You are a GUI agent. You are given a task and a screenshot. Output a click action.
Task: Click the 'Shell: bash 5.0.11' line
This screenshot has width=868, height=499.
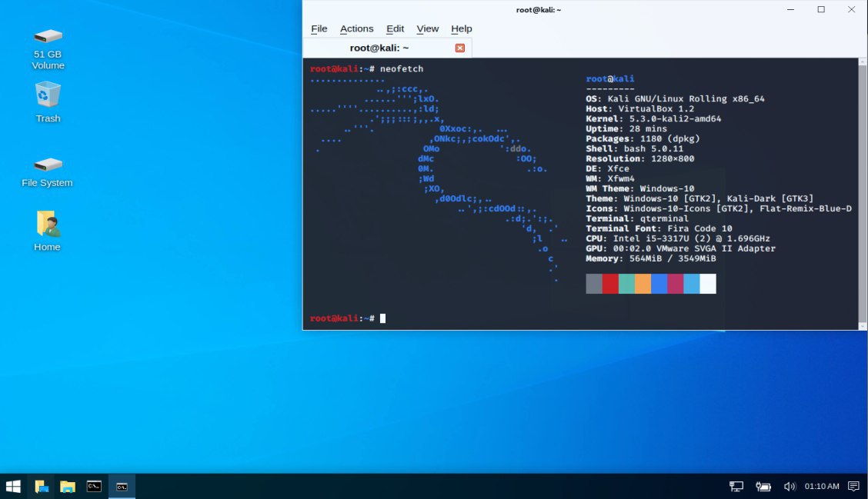click(634, 148)
